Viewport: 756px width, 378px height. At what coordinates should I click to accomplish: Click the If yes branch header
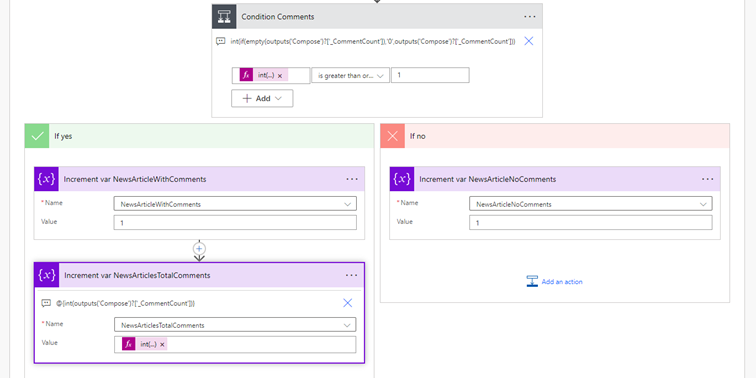(199, 136)
